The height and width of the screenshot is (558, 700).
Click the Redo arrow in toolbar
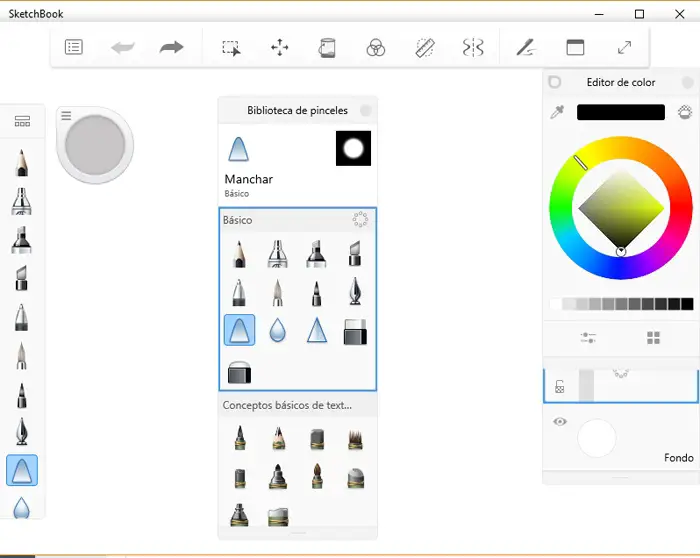click(171, 47)
